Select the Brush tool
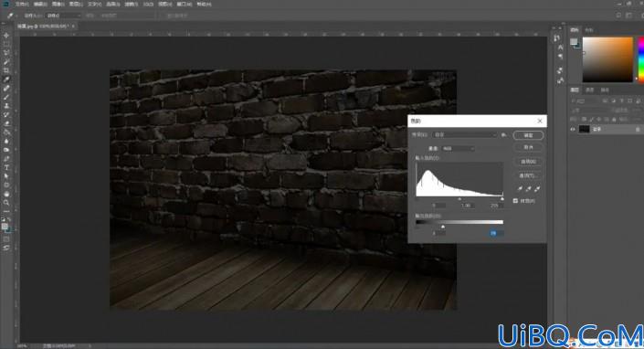 click(x=6, y=97)
